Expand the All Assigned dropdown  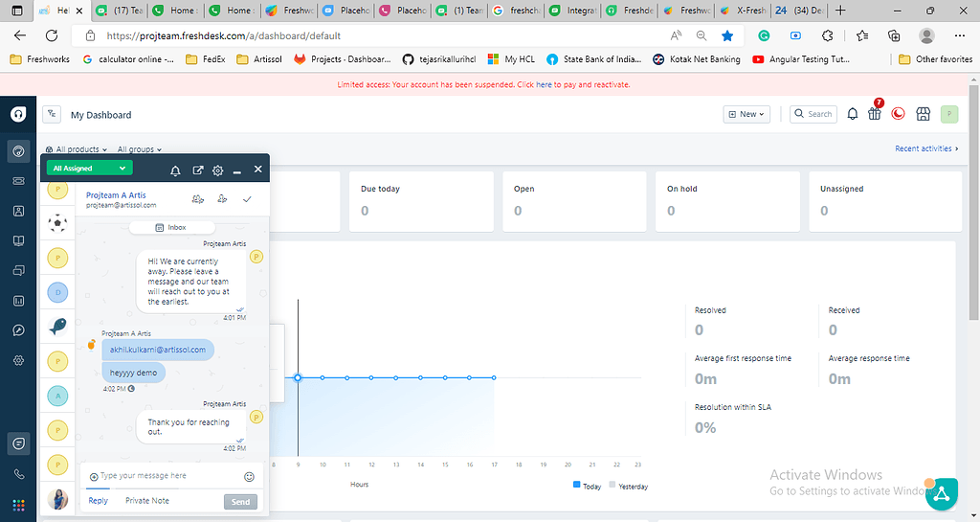pos(89,169)
